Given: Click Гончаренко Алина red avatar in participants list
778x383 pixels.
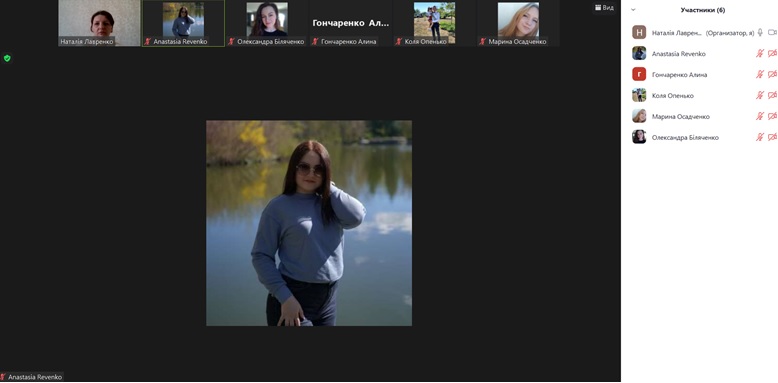Looking at the screenshot, I should click(639, 74).
